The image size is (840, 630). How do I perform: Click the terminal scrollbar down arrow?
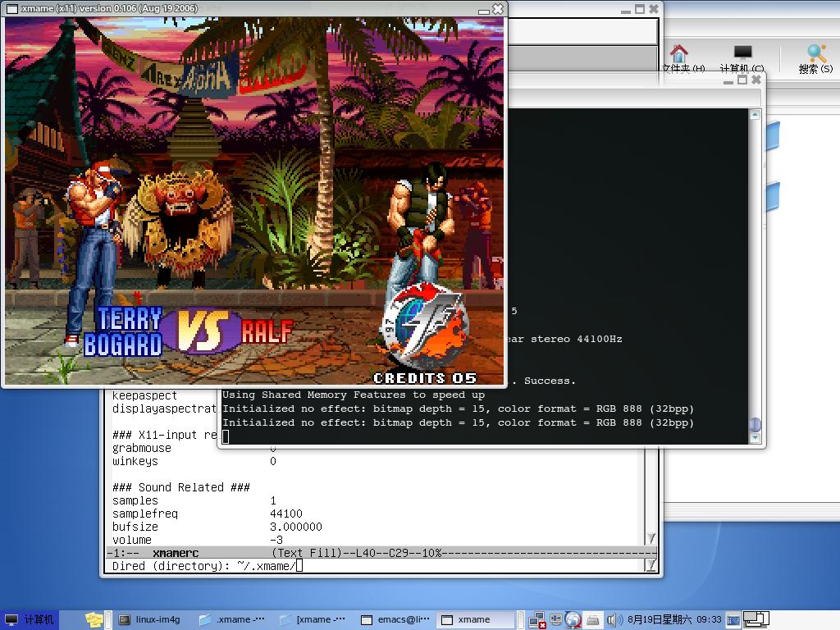click(755, 438)
